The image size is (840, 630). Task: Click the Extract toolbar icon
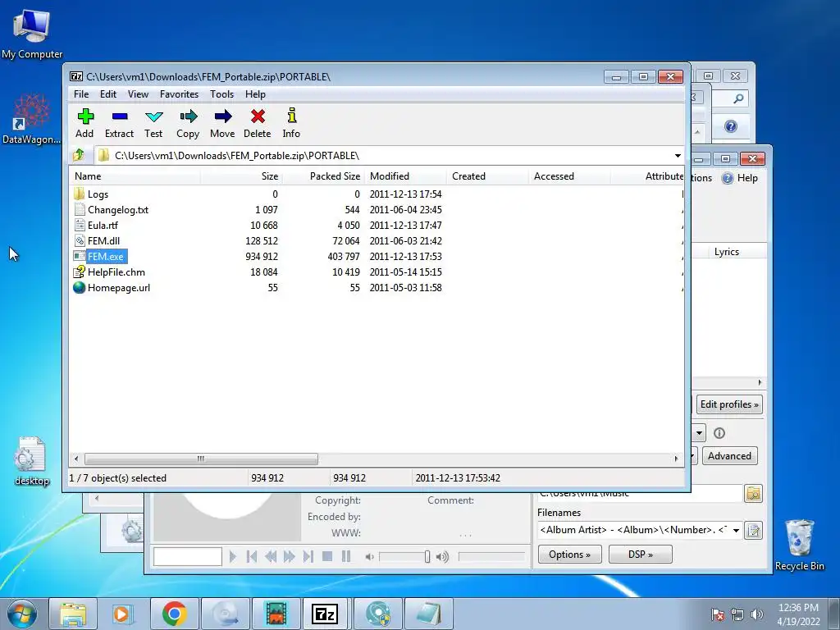(119, 123)
